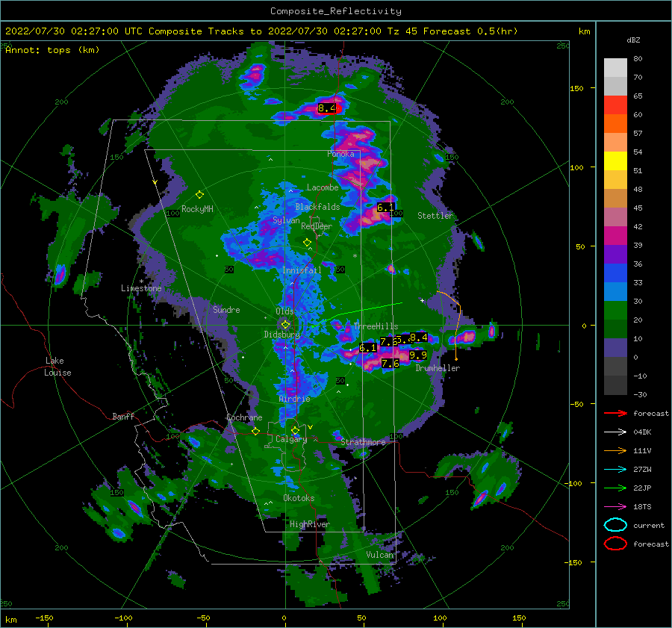Click the 8.4 storm top north of Ponoka
This screenshot has width=672, height=628.
tap(326, 108)
